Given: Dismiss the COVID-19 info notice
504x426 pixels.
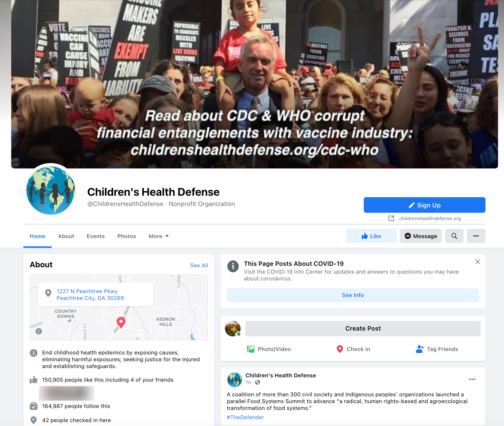Looking at the screenshot, I should pyautogui.click(x=477, y=262).
